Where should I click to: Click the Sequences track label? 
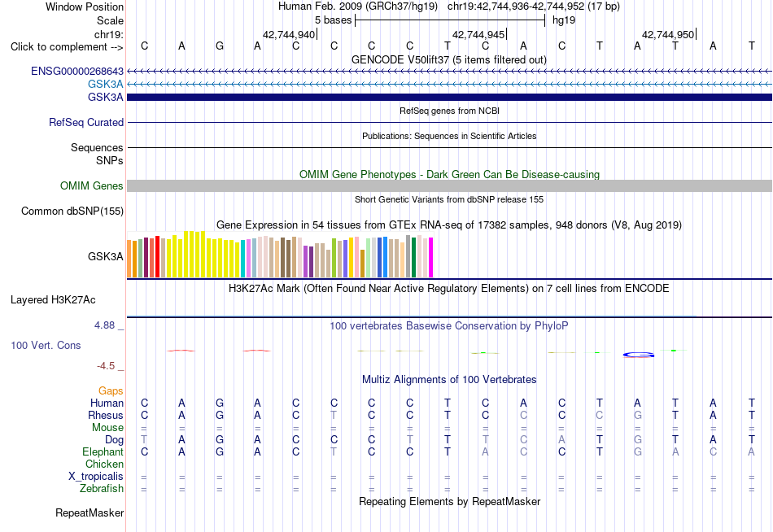(x=97, y=147)
